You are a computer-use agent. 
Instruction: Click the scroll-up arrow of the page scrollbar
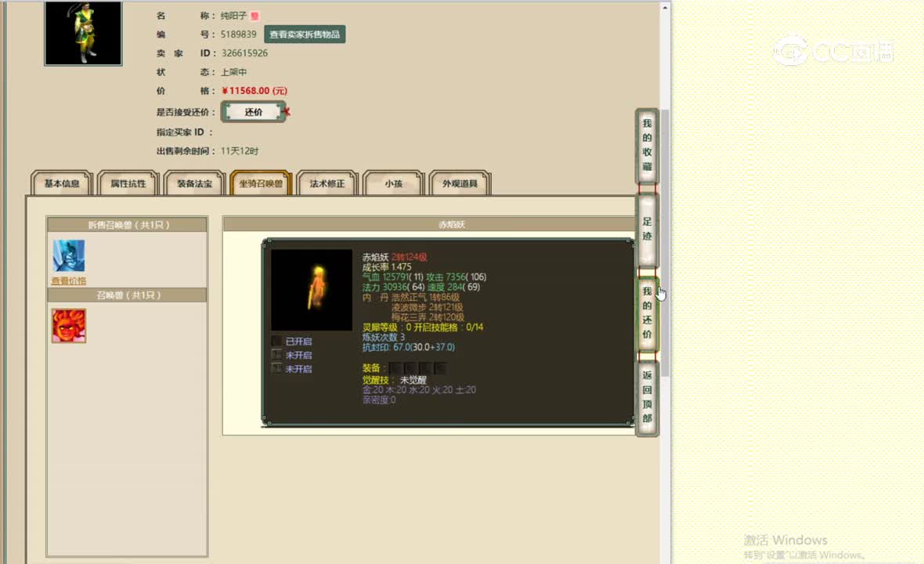(x=666, y=8)
